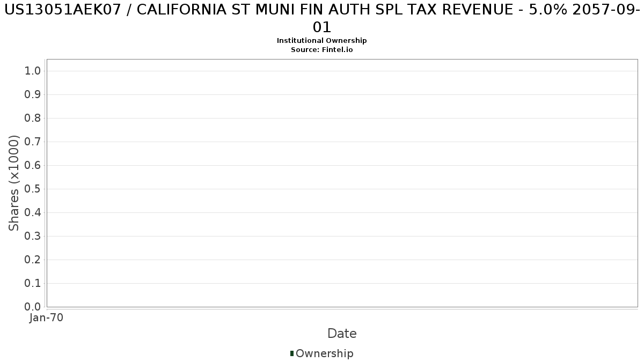Click the 0.2 y-axis tick label
The height and width of the screenshot is (362, 644).
pos(33,260)
